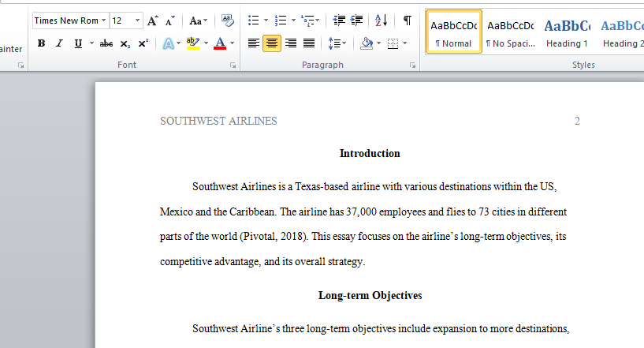This screenshot has height=348, width=644.
Task: Open the underline style dropdown arrow
Action: 91,43
